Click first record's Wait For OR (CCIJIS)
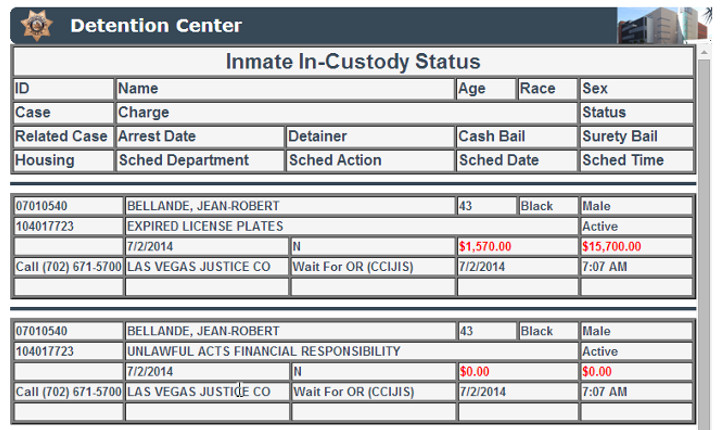This screenshot has height=430, width=720. [353, 267]
